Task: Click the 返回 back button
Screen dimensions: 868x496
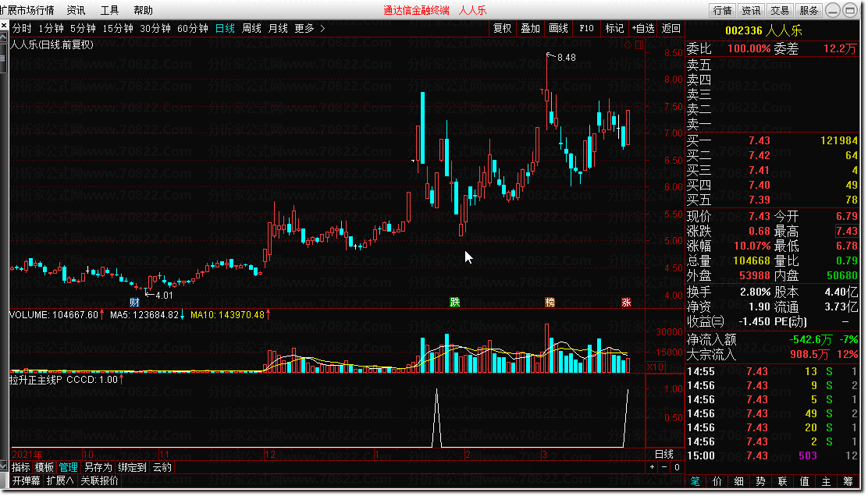Action: [x=671, y=28]
